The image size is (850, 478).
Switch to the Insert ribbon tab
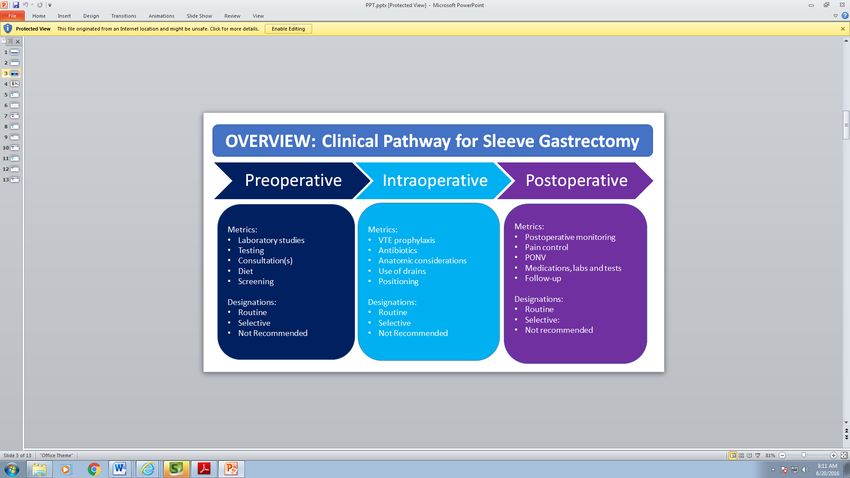coord(64,16)
